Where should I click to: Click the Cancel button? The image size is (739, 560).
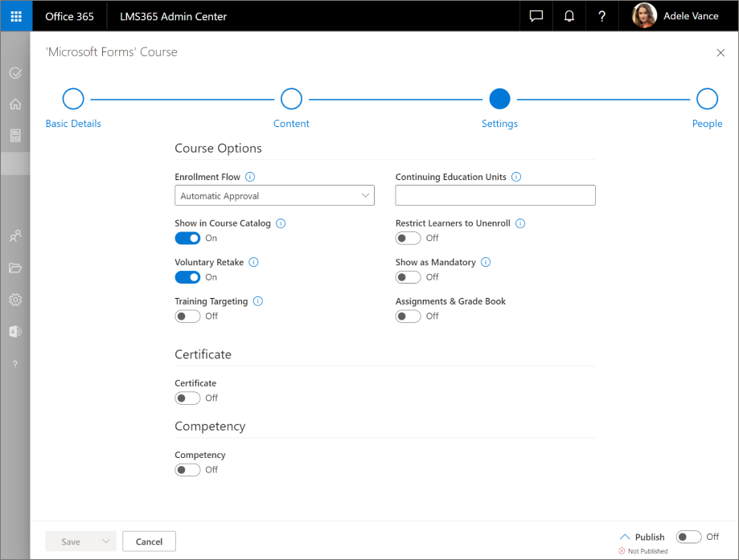pos(149,542)
